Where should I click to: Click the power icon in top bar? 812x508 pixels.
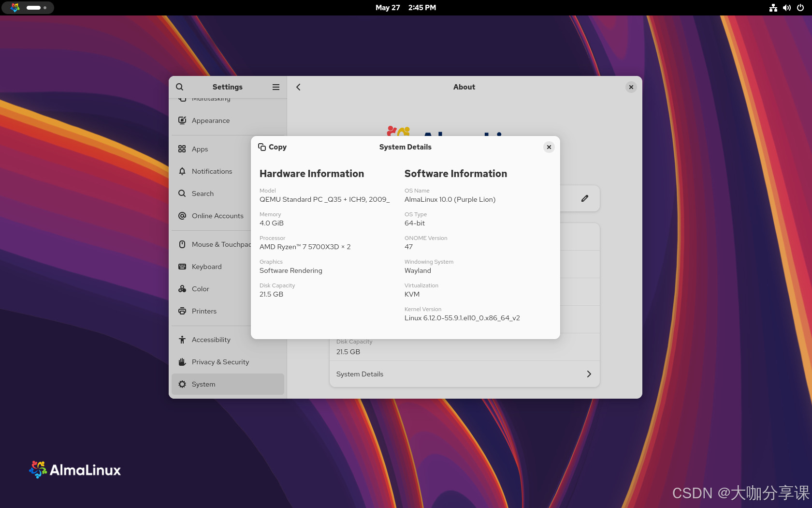(800, 8)
